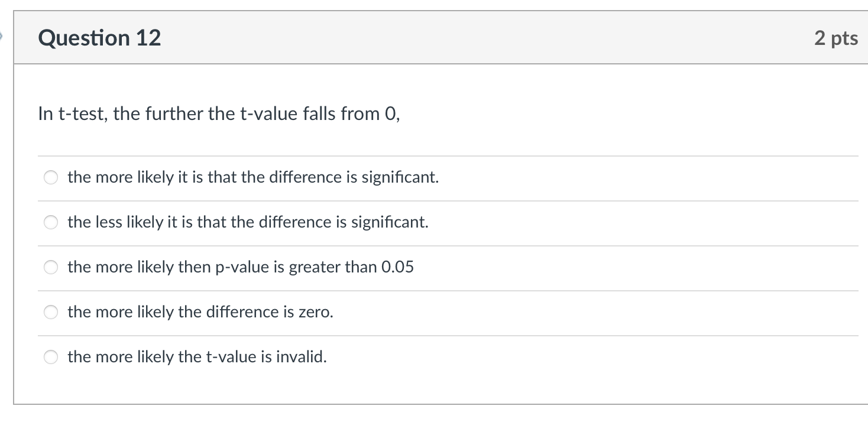The image size is (868, 422).
Task: Select 'the more likely the t-value is invalid'
Action: click(51, 357)
